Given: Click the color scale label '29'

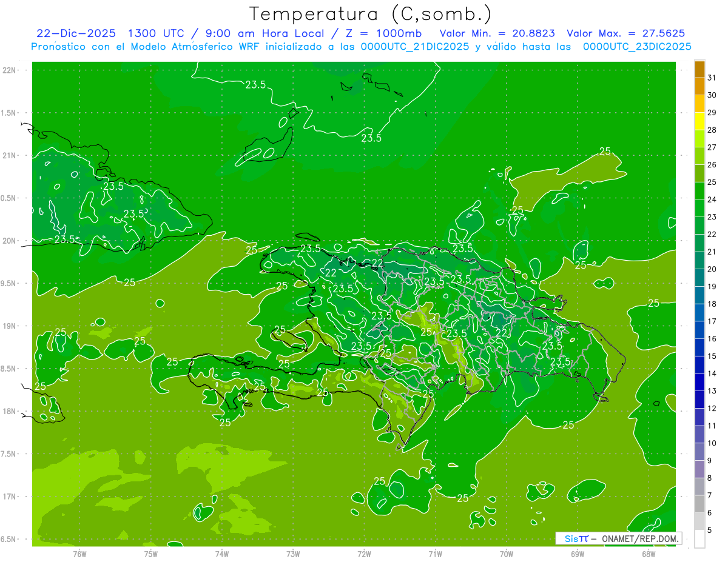Looking at the screenshot, I should pyautogui.click(x=712, y=113).
